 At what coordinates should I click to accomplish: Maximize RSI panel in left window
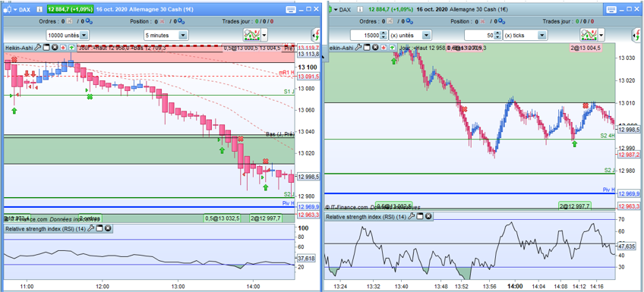coord(99,228)
